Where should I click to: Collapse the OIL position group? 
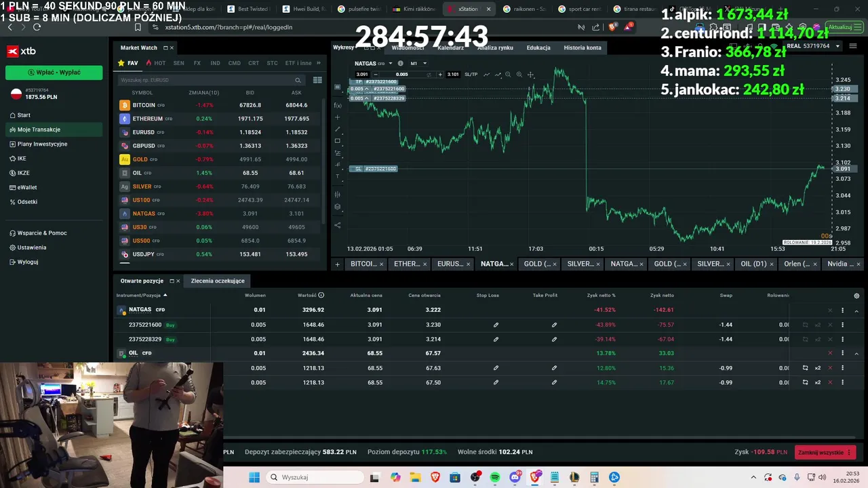[x=856, y=353]
